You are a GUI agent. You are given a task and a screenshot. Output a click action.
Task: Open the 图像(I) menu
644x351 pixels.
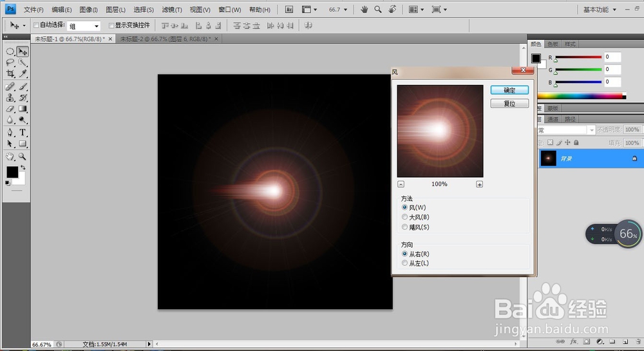[89, 10]
